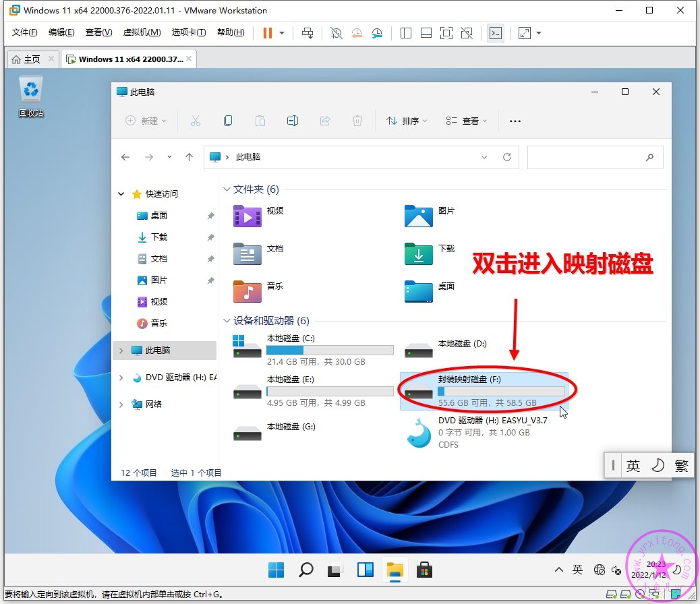Click the Refresh icon beside the address bar
Viewport: 700px width, 604px height.
tap(507, 157)
